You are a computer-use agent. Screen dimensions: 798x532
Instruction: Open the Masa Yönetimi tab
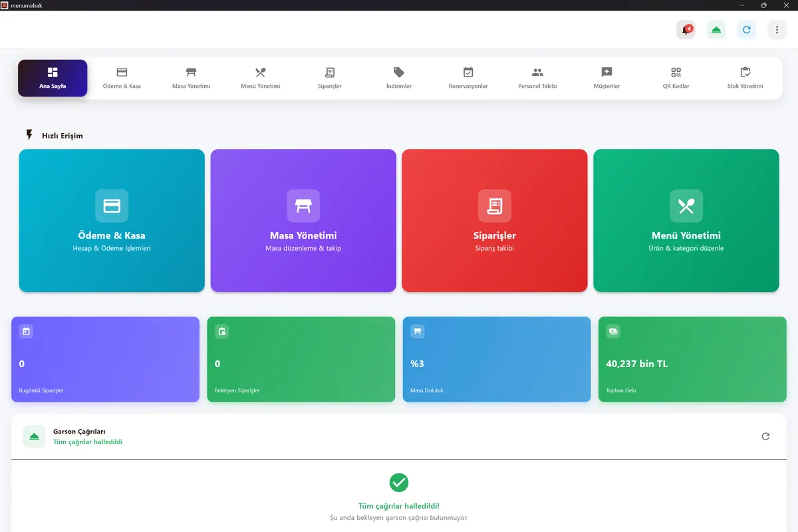[191, 78]
